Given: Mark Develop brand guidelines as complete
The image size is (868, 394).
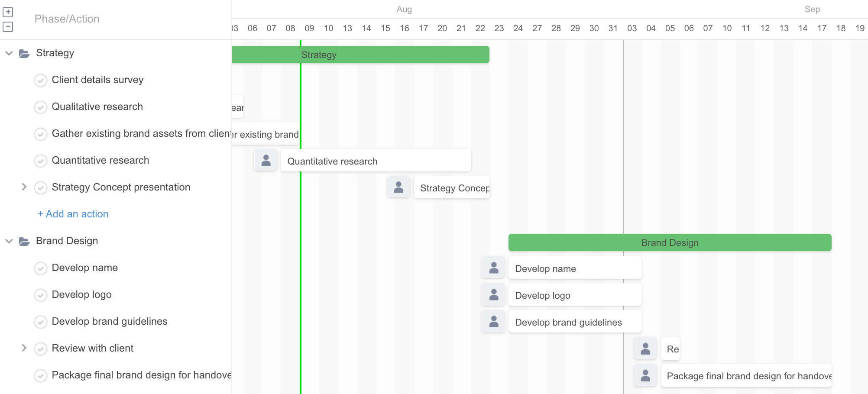Looking at the screenshot, I should [x=41, y=322].
